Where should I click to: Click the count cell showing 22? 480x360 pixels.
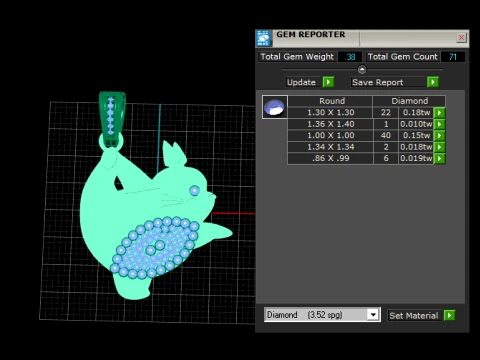(x=386, y=113)
